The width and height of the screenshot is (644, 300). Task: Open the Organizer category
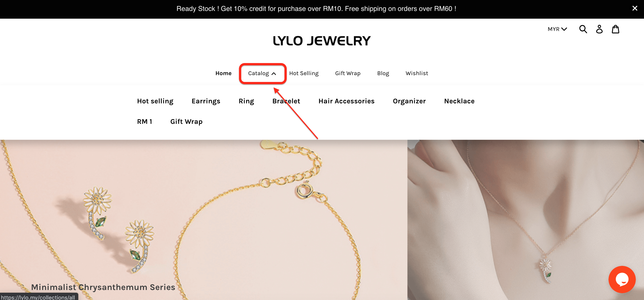(x=409, y=101)
